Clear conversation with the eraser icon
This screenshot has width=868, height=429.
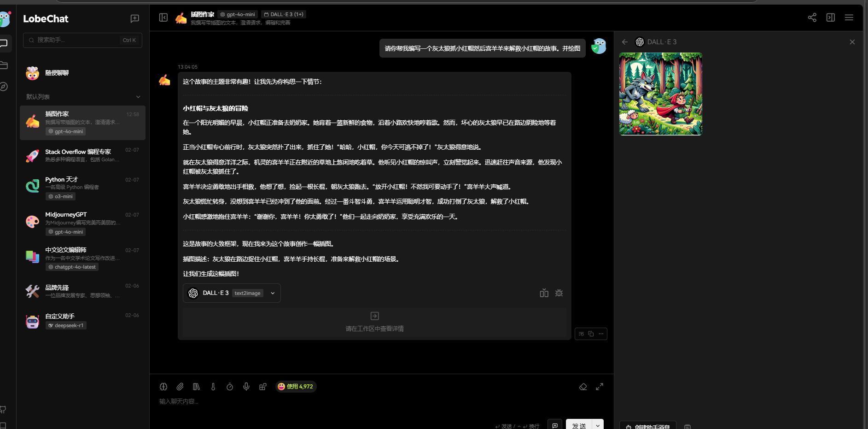pos(583,387)
